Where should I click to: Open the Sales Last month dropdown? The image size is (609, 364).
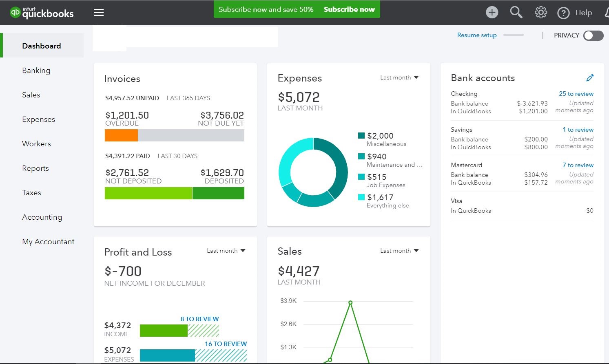pyautogui.click(x=399, y=250)
